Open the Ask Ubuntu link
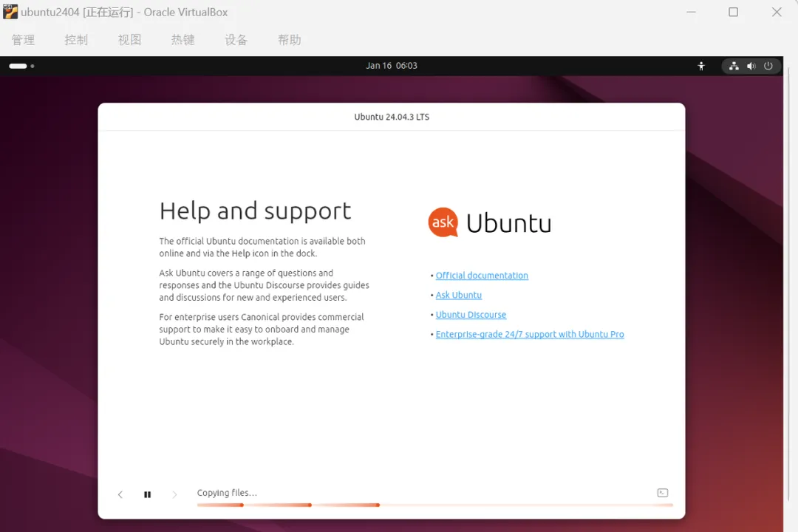Image resolution: width=798 pixels, height=532 pixels. tap(459, 296)
